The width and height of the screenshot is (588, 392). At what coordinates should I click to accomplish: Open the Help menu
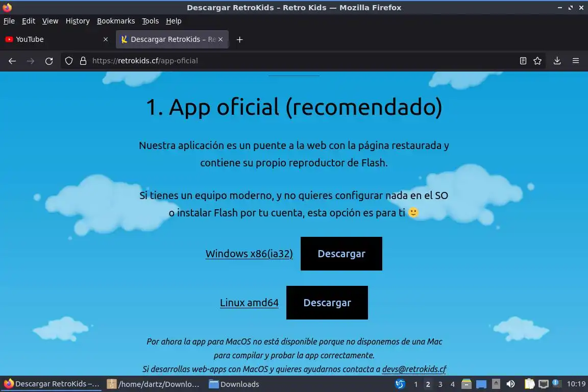pos(174,21)
